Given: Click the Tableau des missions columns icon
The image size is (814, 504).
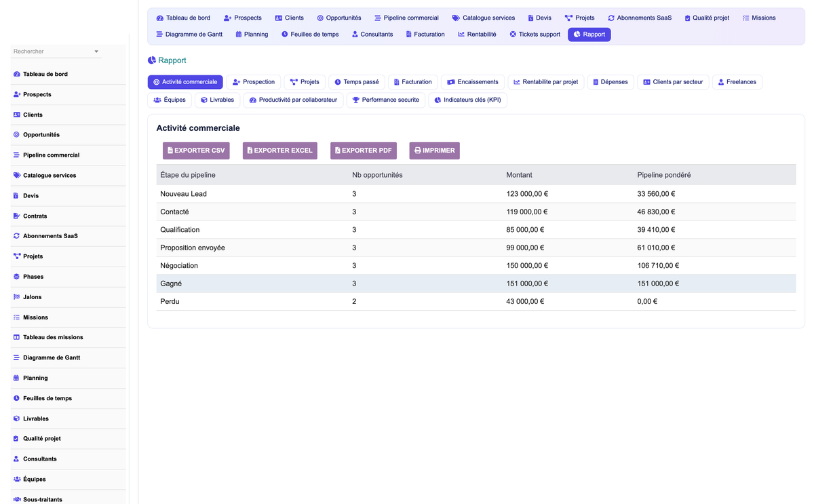Looking at the screenshot, I should click(x=16, y=337).
